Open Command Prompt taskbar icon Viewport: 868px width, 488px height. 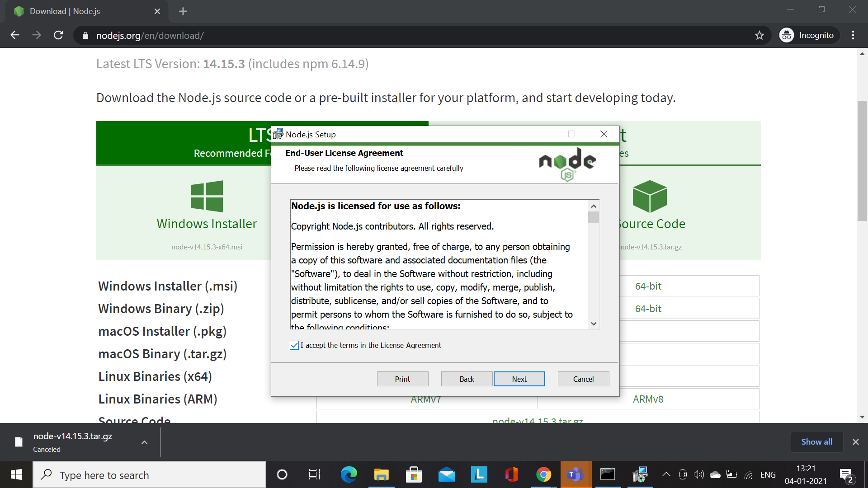click(608, 474)
